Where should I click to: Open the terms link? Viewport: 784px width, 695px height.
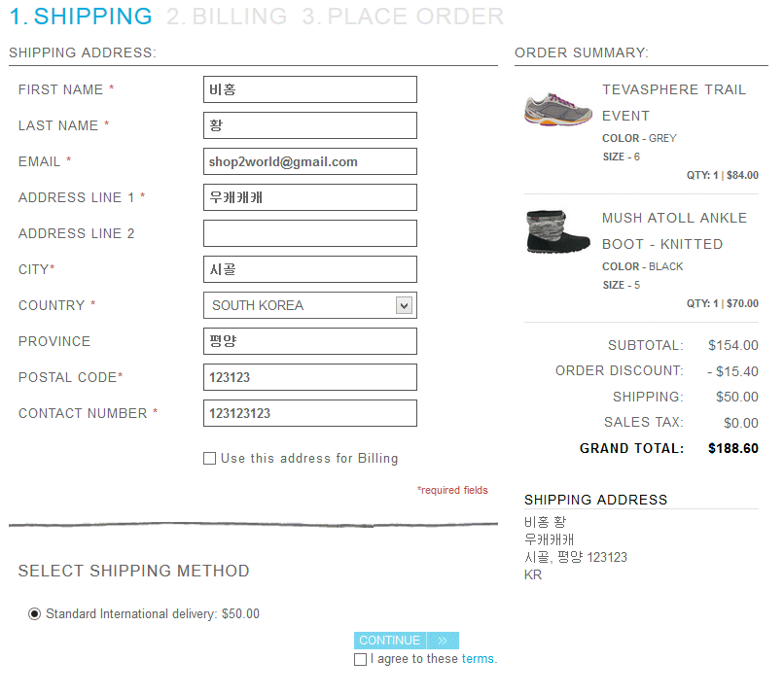[478, 659]
